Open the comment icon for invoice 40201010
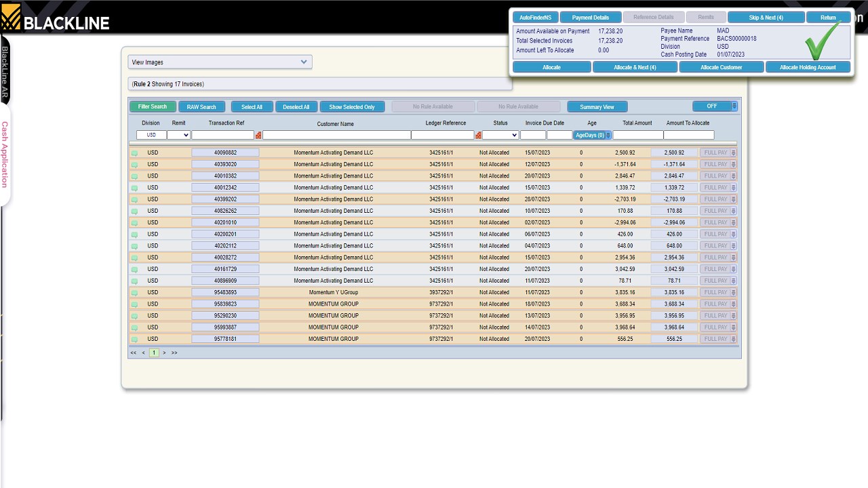The image size is (868, 488). pyautogui.click(x=134, y=223)
